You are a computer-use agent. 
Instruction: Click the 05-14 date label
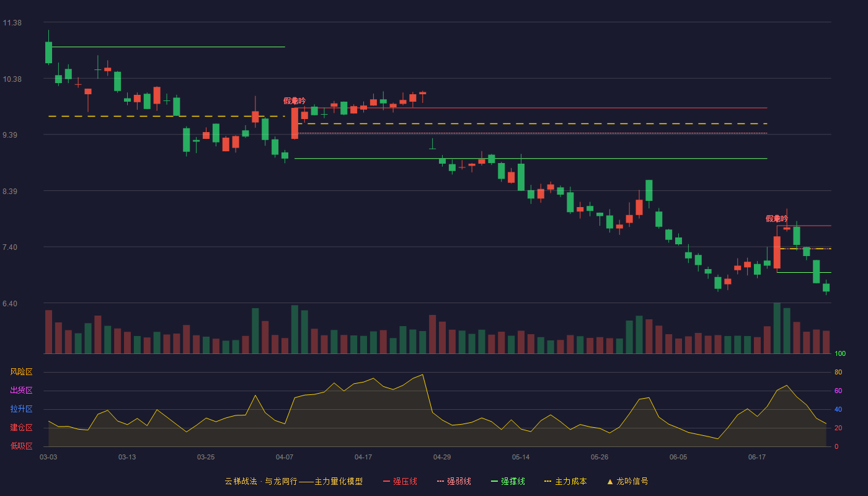point(521,457)
